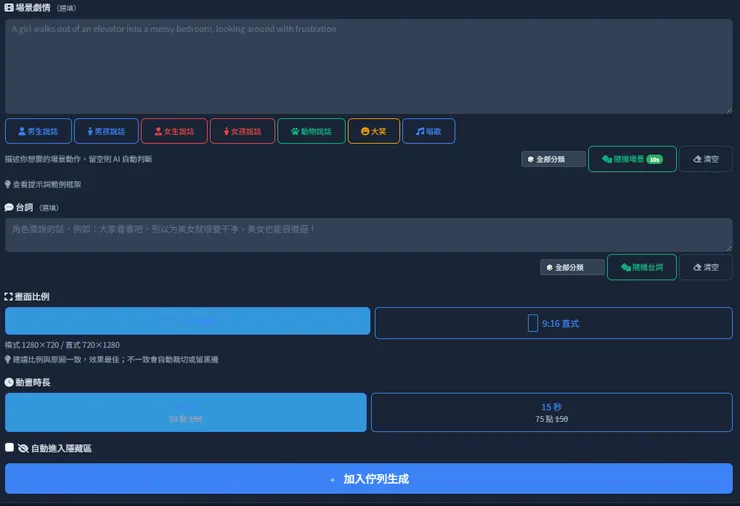
Task: Click the 畫面比例 frame ratio icon
Action: [8, 297]
